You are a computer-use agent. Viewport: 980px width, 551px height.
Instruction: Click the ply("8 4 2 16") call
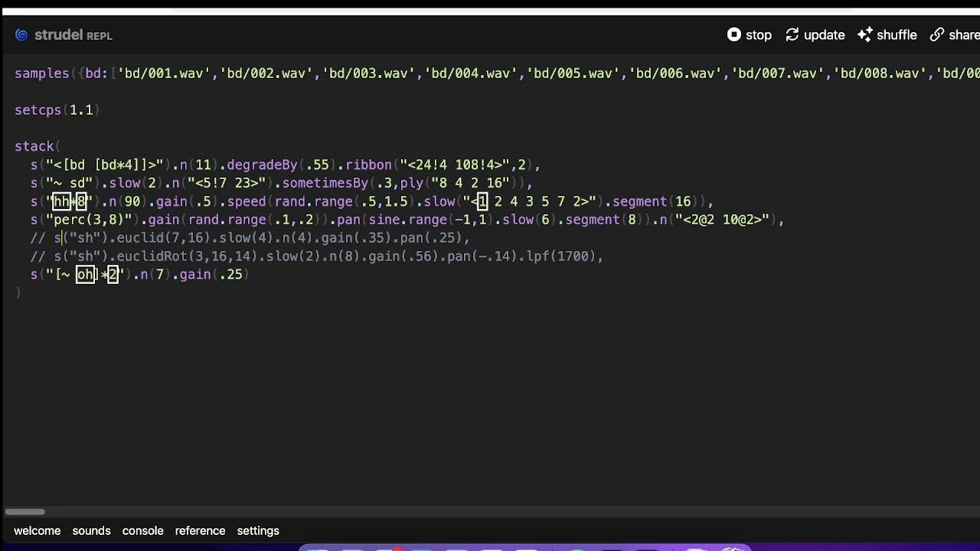[459, 183]
